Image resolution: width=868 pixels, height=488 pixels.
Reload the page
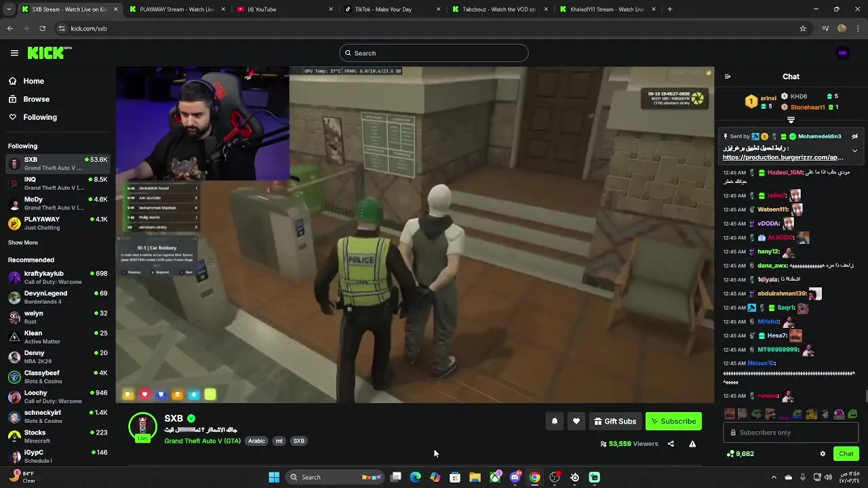42,28
